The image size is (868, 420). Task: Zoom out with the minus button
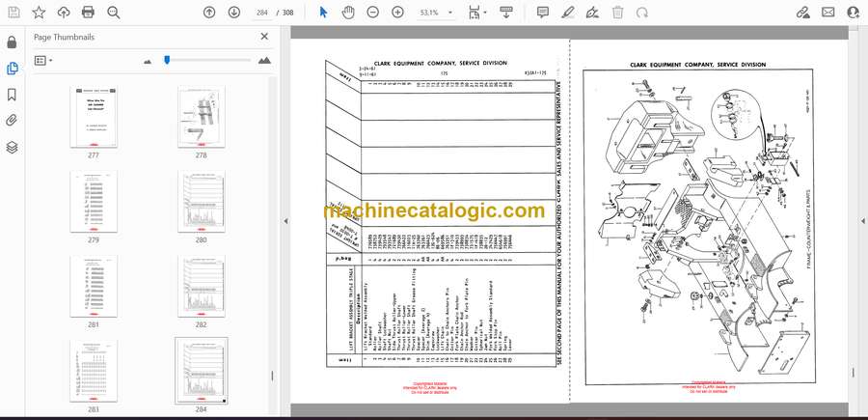pyautogui.click(x=373, y=13)
